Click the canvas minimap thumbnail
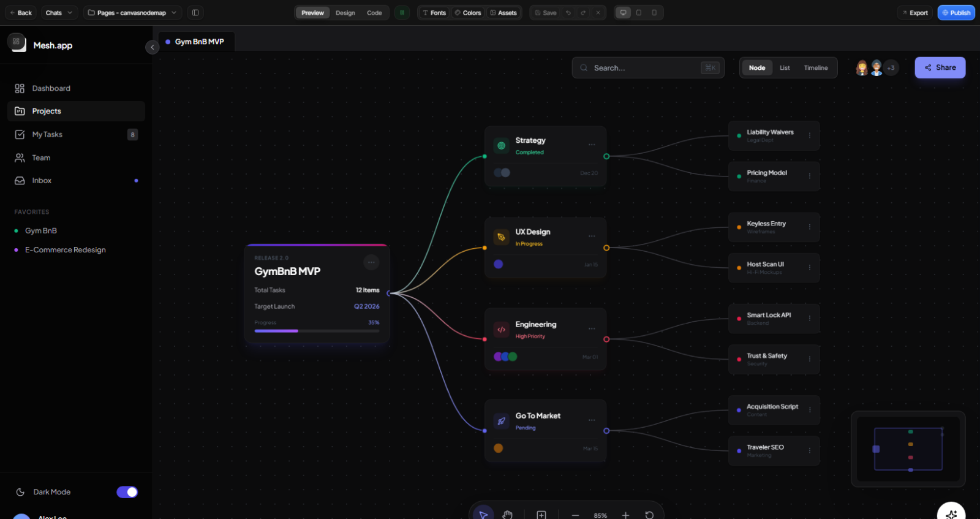The width and height of the screenshot is (980, 519). coord(908,449)
